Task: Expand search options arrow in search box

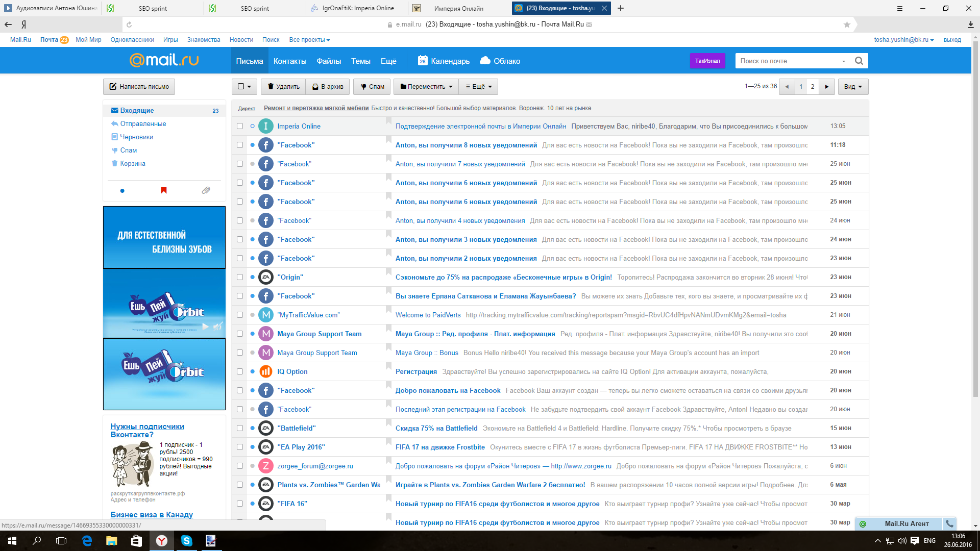Action: click(843, 61)
